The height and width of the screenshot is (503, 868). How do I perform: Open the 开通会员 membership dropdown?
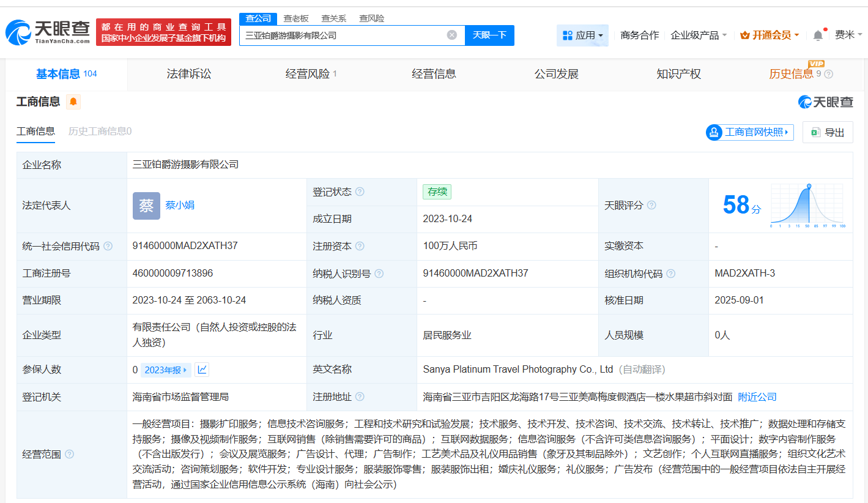pyautogui.click(x=768, y=35)
